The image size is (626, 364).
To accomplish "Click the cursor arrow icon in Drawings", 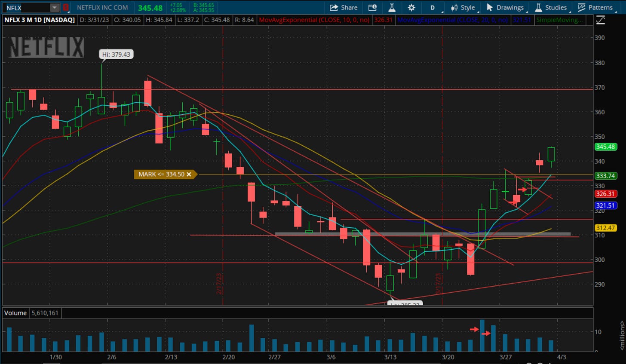I will (x=490, y=7).
